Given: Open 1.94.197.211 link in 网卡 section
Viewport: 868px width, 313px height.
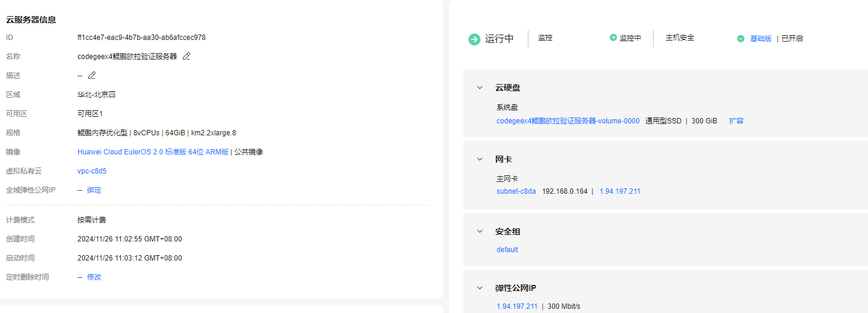Looking at the screenshot, I should [620, 191].
